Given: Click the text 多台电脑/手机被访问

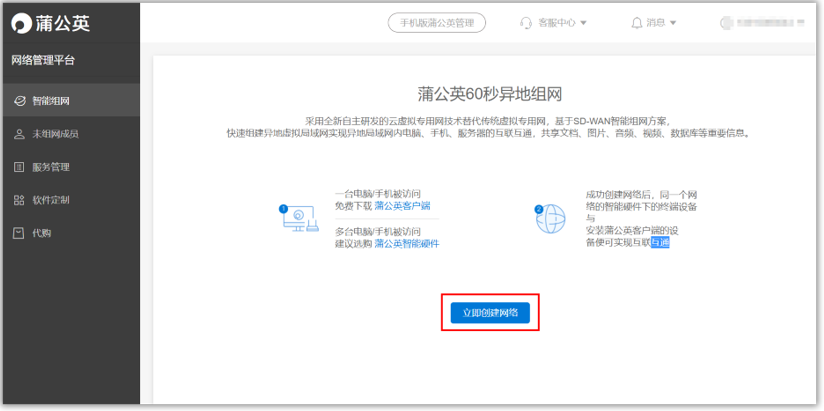Looking at the screenshot, I should coord(377,232).
